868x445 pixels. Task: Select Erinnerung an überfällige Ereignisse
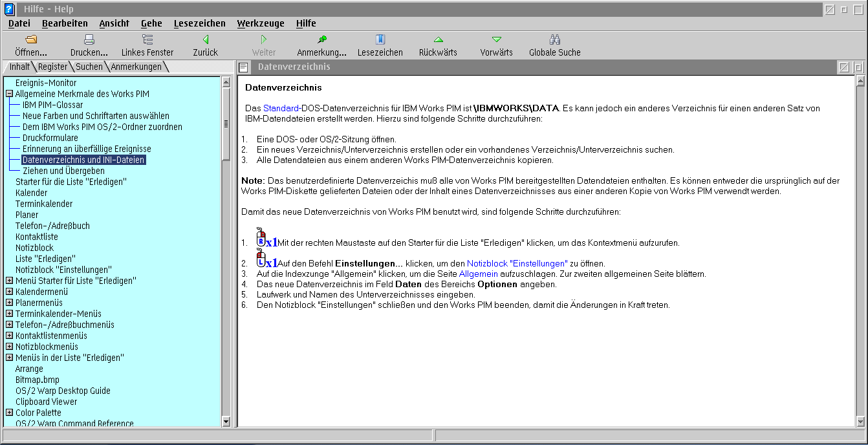(87, 149)
